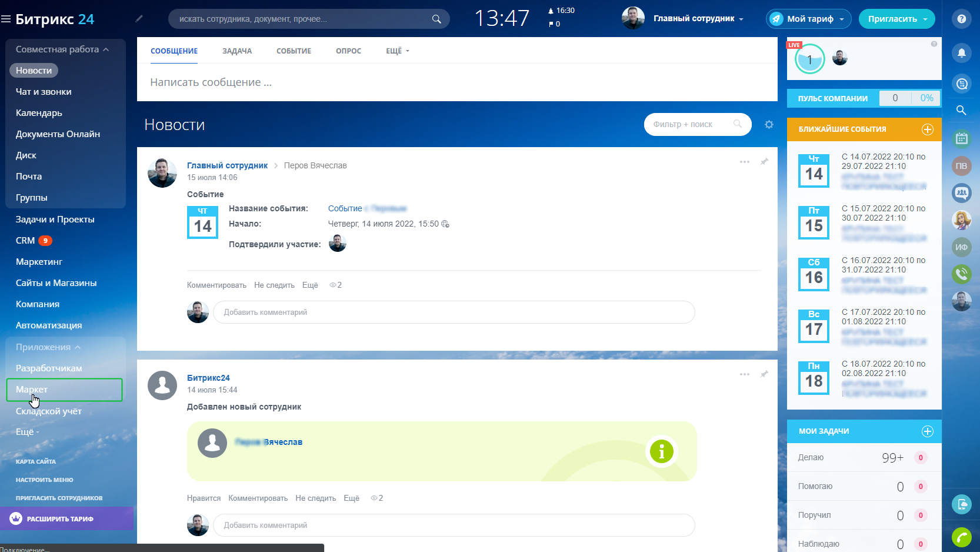Add a new upcoming event with plus icon
This screenshot has height=552, width=980.
coord(928,129)
